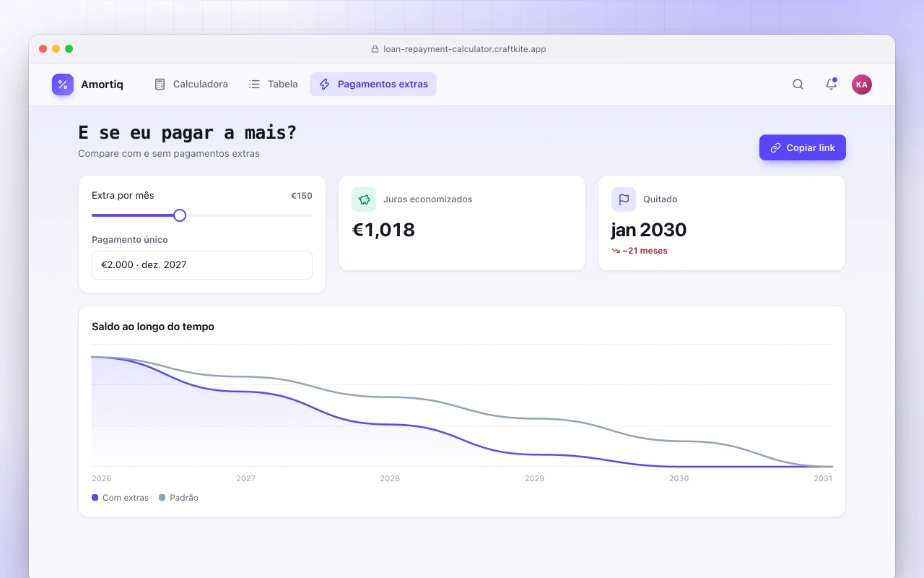
Task: Click the E se eu pagar a mais? title
Action: (188, 133)
